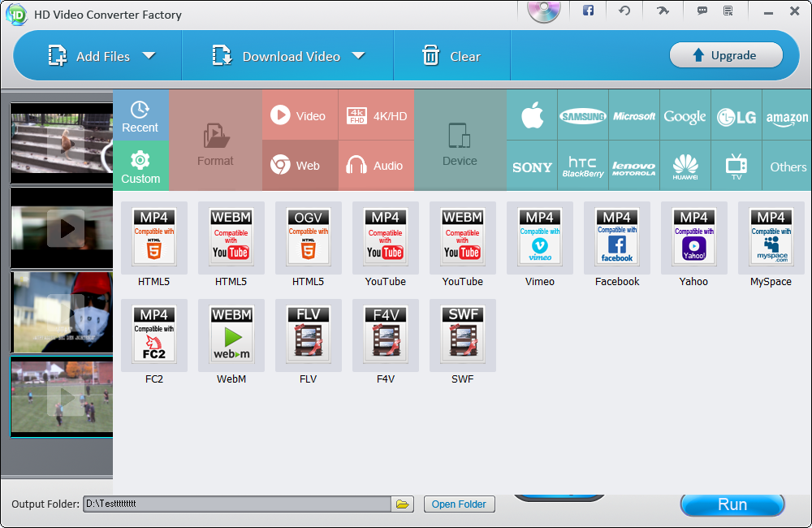Open the Audio format category
Screen dimensions: 812x528
pos(377,166)
